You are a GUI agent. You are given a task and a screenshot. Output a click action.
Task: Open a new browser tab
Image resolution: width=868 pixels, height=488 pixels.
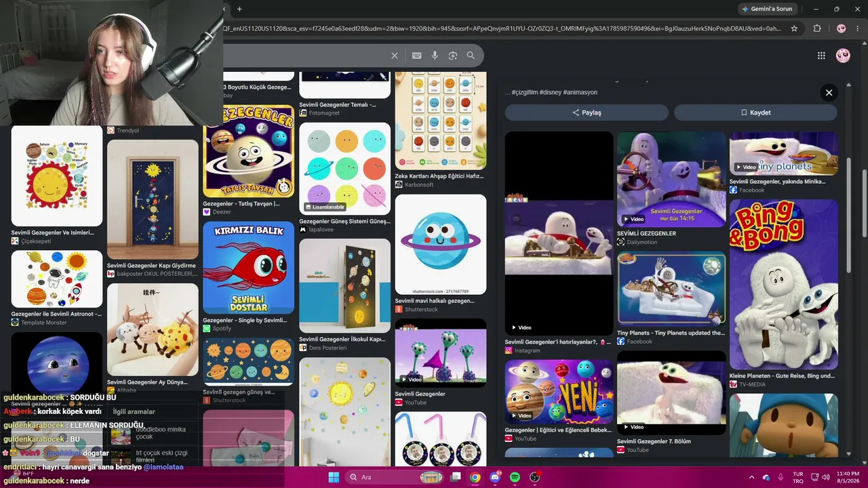tap(239, 9)
